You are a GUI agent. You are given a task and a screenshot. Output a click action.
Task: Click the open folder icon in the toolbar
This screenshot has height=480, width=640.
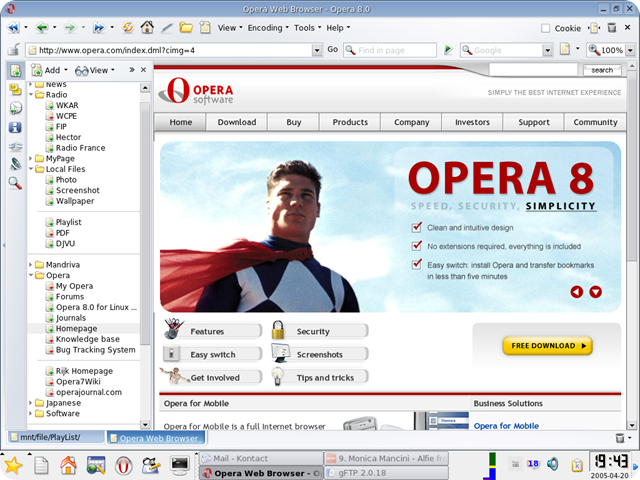coord(186,28)
